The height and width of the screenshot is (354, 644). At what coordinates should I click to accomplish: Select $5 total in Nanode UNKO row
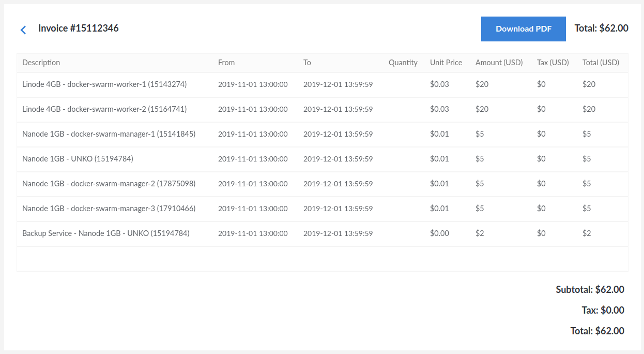[x=587, y=159]
